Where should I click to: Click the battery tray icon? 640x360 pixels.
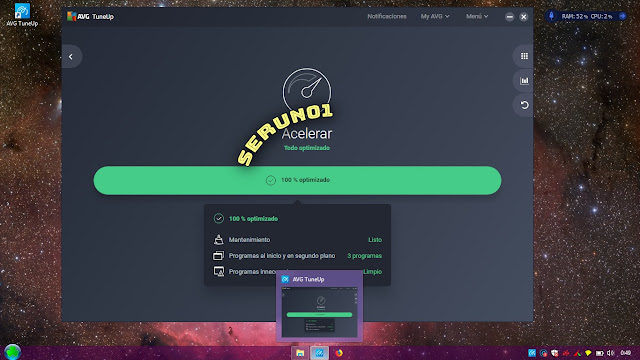(600, 353)
